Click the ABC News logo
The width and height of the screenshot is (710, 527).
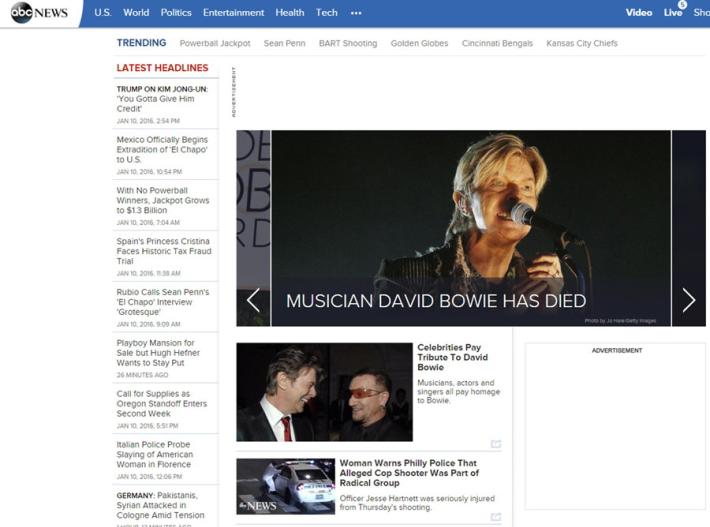click(x=40, y=13)
